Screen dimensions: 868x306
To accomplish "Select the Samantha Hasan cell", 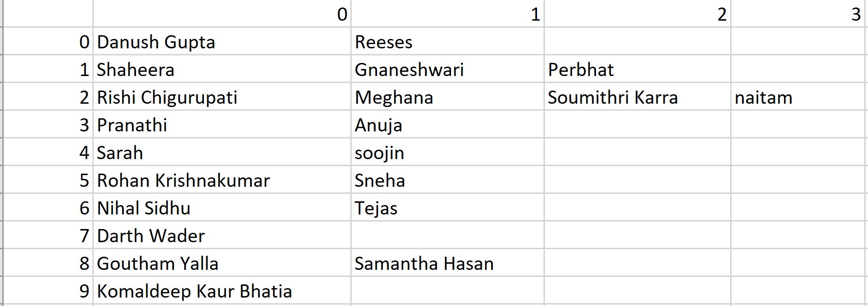I will click(447, 263).
